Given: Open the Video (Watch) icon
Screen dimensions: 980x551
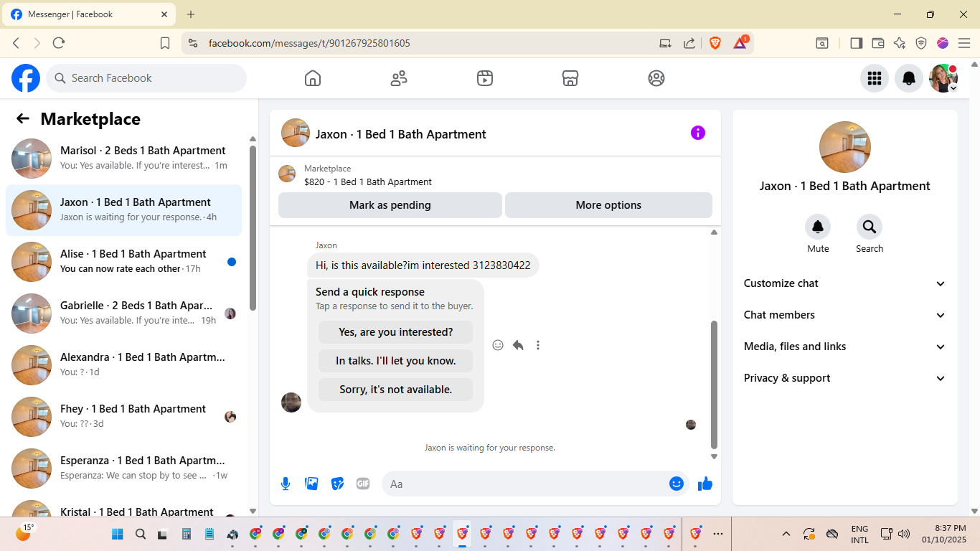Looking at the screenshot, I should coord(485,78).
